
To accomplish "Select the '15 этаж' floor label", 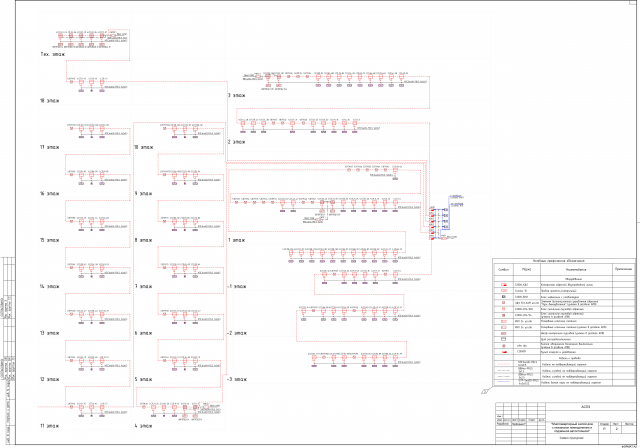I will (x=49, y=240).
